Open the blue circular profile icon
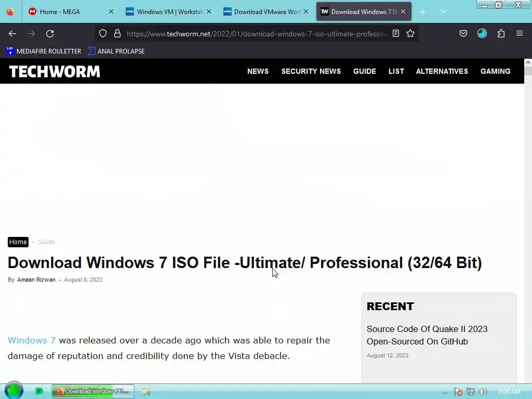Viewport: 532px width, 399px height. [x=482, y=33]
